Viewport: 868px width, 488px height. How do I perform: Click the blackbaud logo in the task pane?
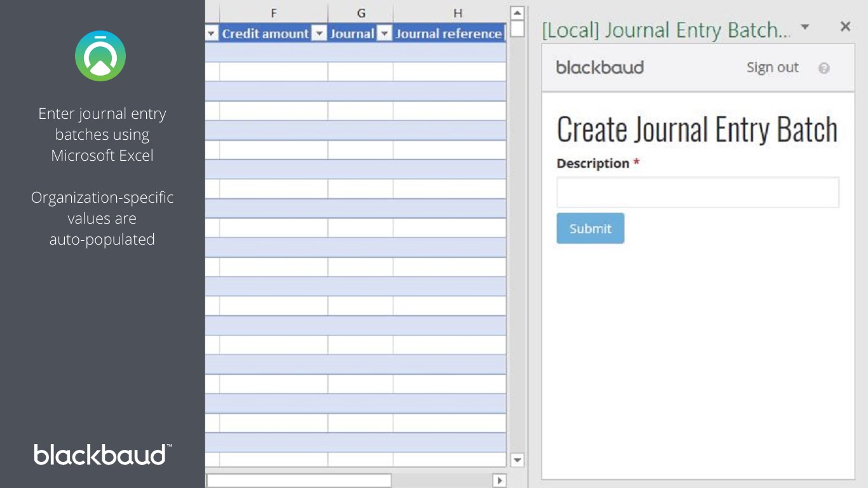point(600,67)
